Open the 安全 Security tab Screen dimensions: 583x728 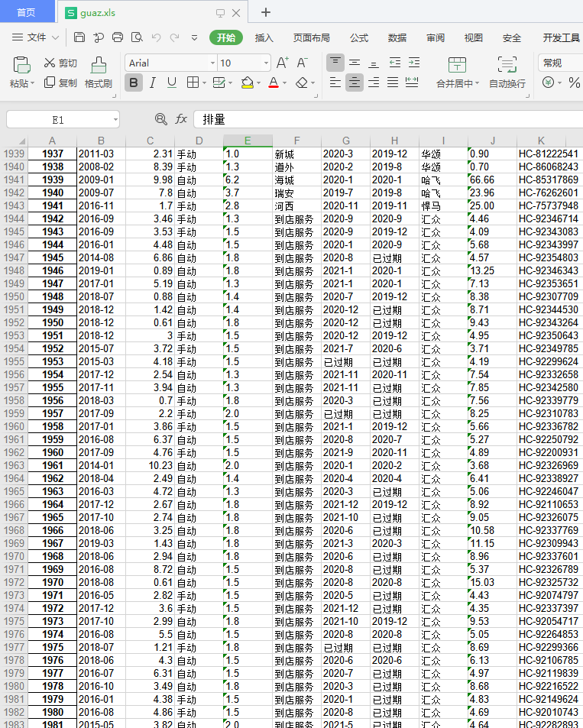[511, 37]
